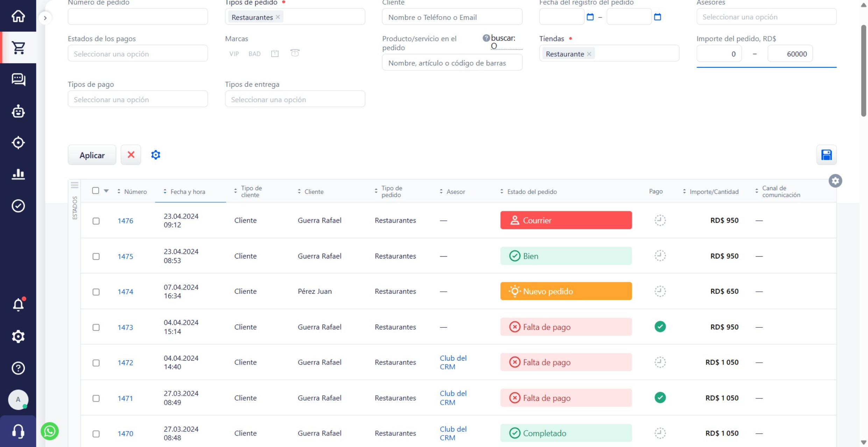Select checkbox for order 1476
Image resolution: width=868 pixels, height=447 pixels.
tap(96, 221)
